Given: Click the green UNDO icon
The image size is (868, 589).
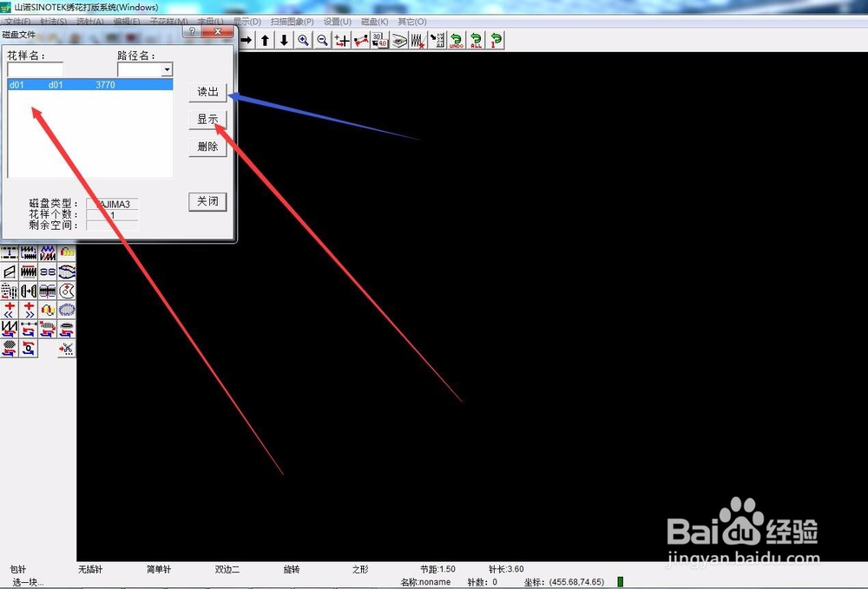Looking at the screenshot, I should [457, 41].
